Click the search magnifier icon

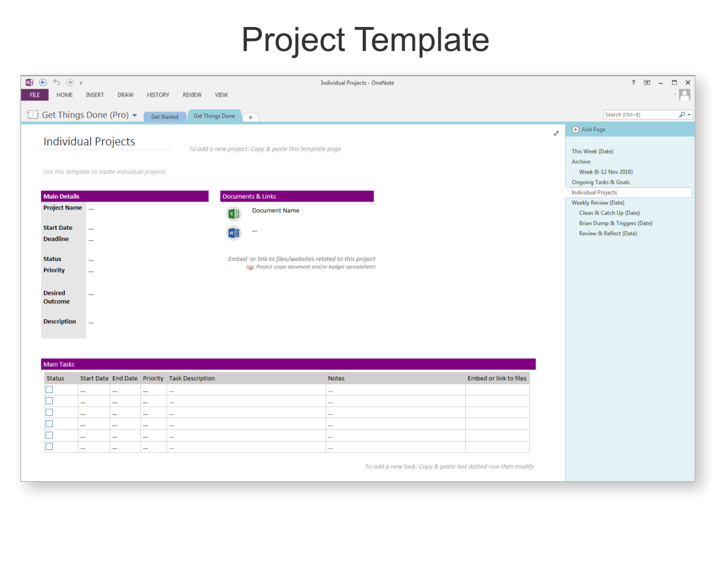point(682,115)
